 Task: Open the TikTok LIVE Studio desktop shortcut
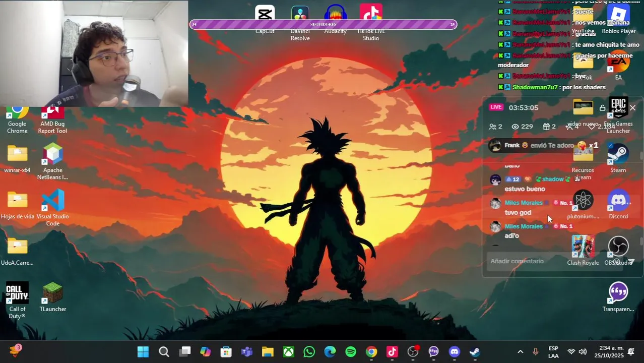point(371,23)
